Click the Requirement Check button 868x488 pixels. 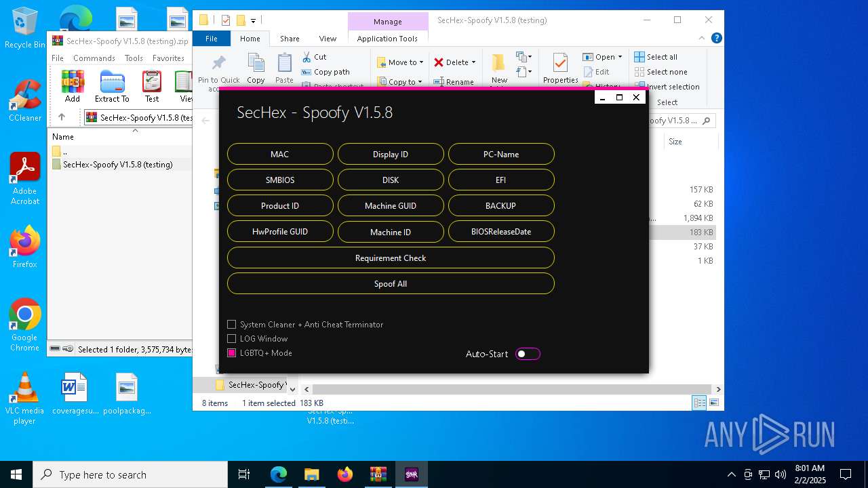coord(391,258)
